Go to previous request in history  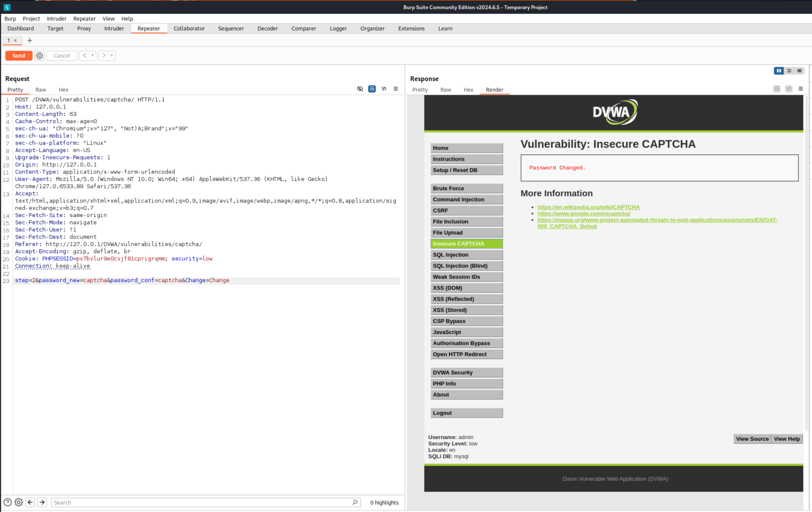tap(85, 56)
